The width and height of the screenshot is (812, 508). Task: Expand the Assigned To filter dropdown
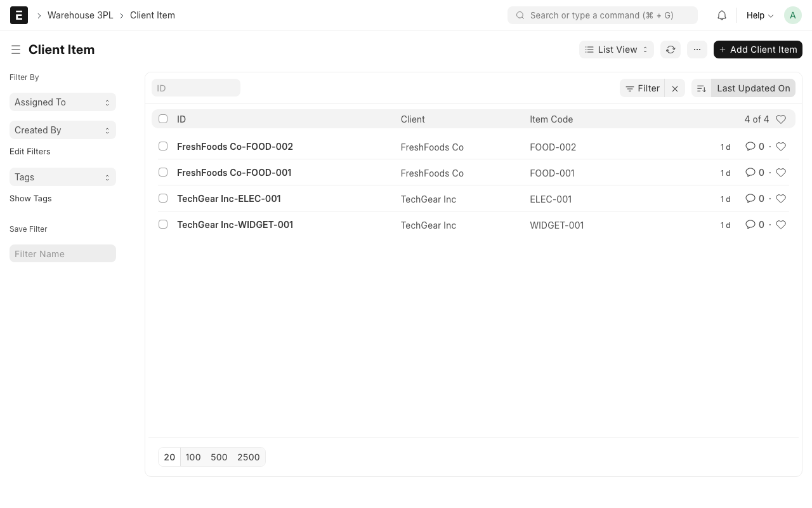click(x=62, y=102)
